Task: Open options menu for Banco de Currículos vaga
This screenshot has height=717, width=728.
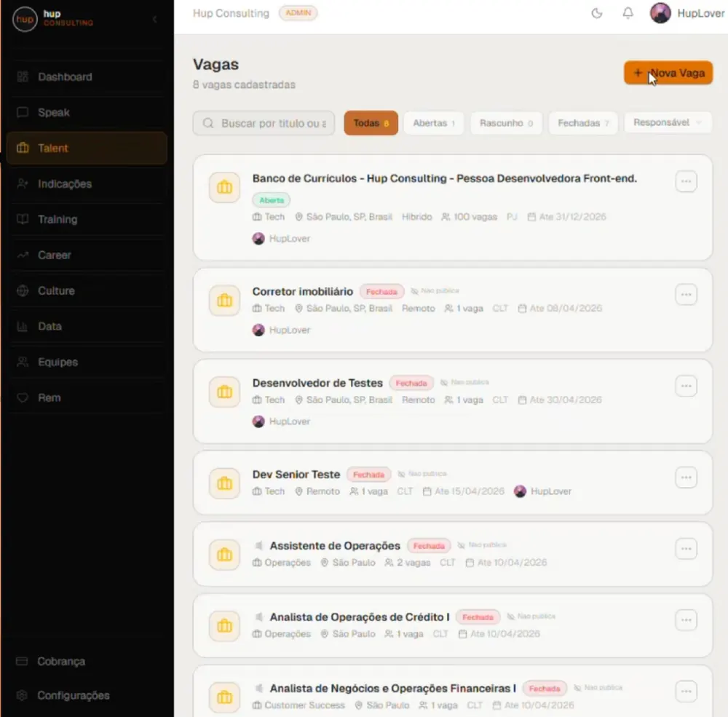Action: (x=687, y=181)
